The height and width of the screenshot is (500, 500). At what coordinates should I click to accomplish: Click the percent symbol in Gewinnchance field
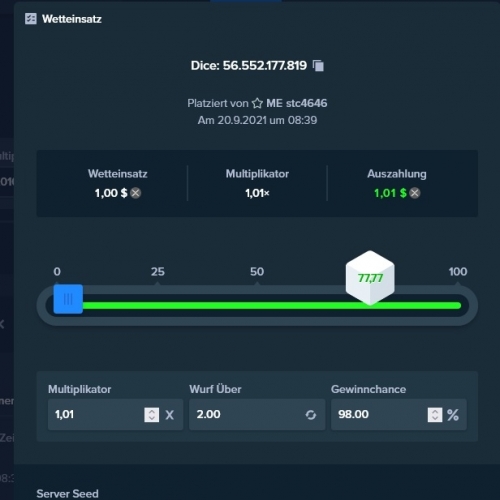coord(453,415)
